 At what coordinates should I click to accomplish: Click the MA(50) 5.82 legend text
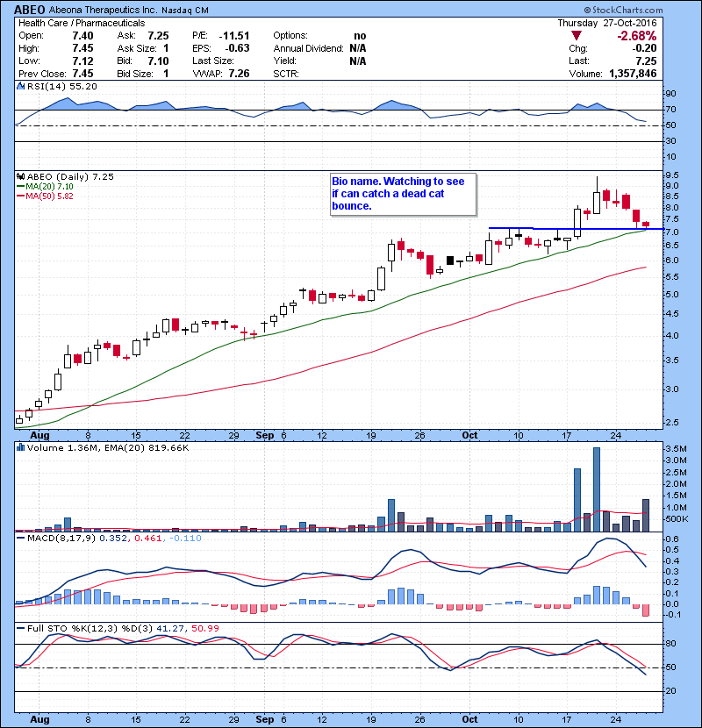49,196
